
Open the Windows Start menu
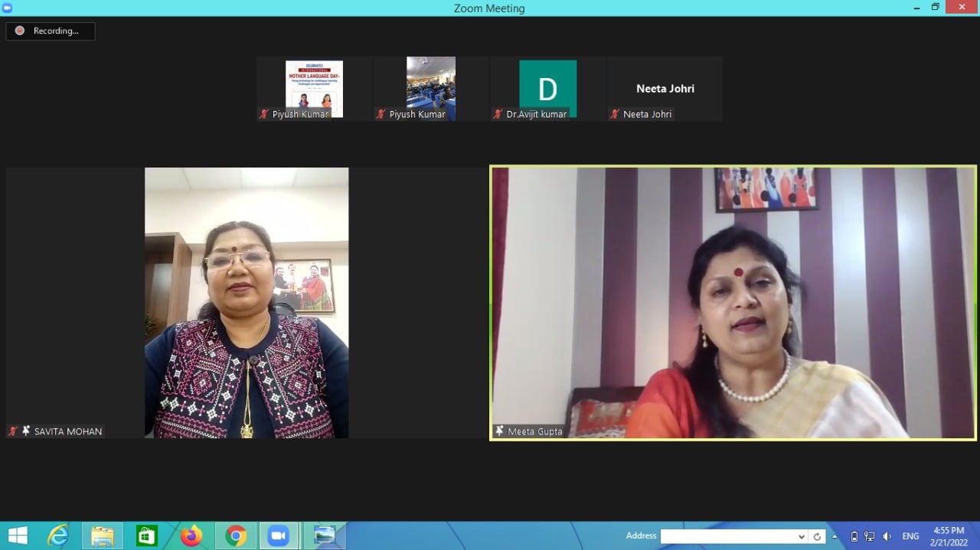(x=17, y=535)
